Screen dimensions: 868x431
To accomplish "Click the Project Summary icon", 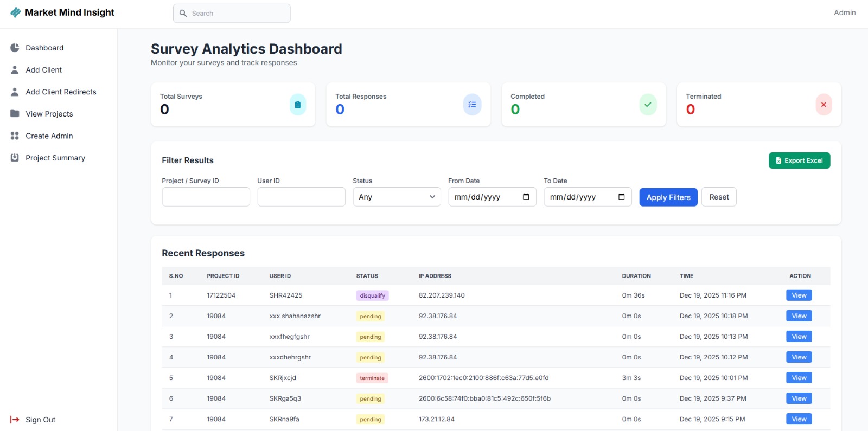I will [15, 158].
